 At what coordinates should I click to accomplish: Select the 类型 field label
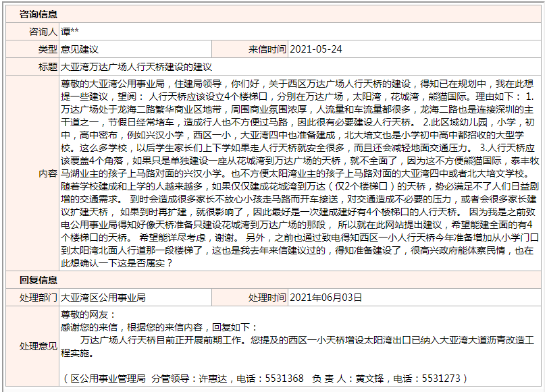[x=48, y=49]
